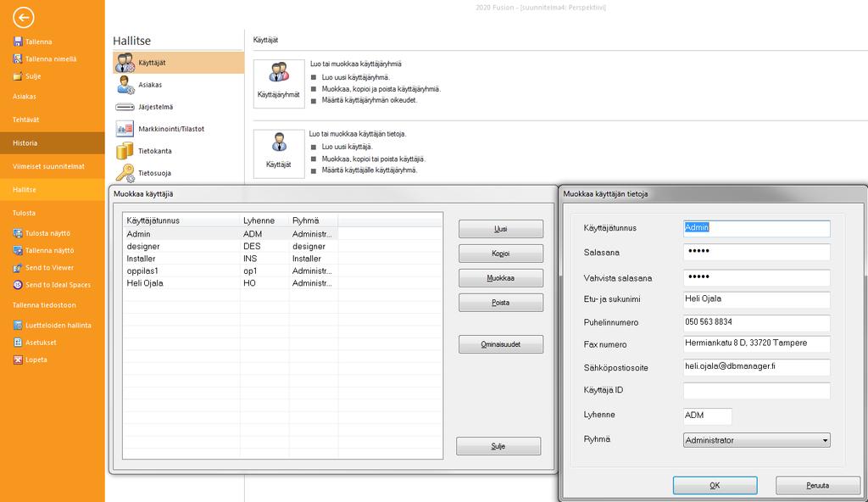
Task: Click the Lyhenne field containing ADM
Action: 708,416
